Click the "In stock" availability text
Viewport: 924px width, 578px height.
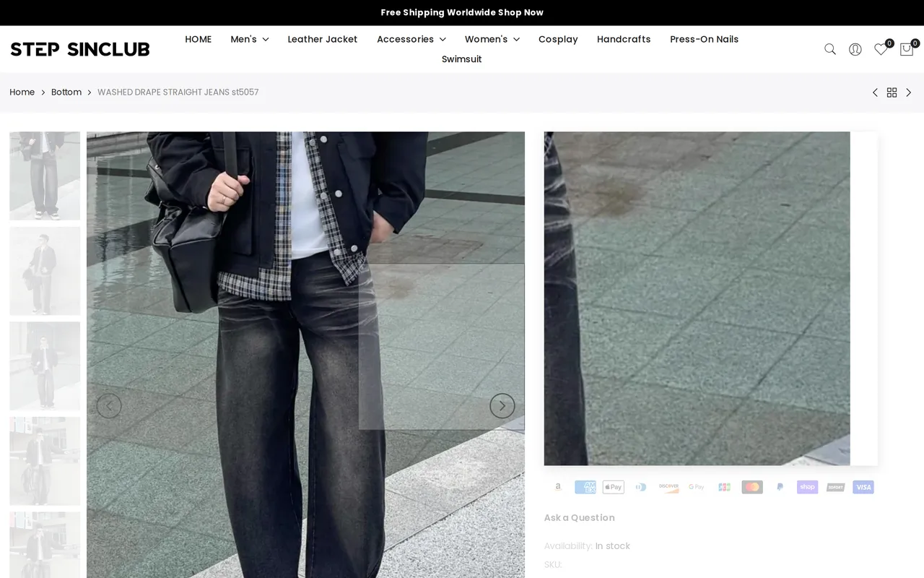(x=613, y=546)
